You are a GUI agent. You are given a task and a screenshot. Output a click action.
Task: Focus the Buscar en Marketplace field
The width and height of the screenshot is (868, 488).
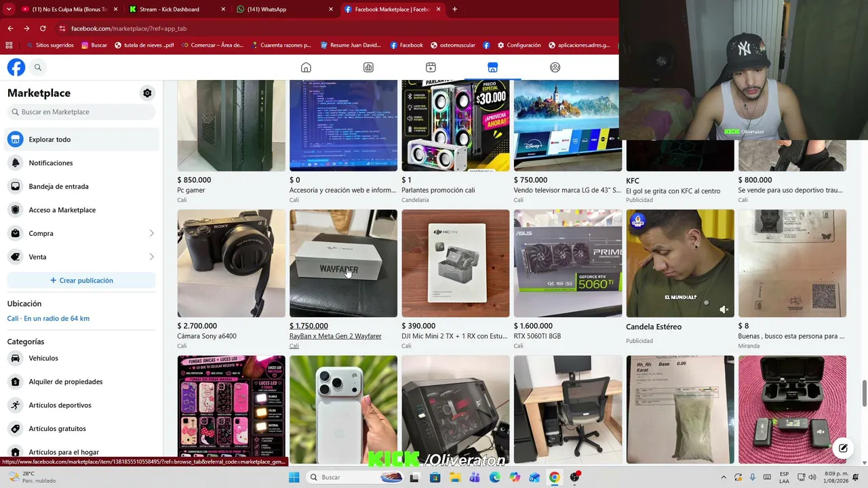(x=81, y=112)
